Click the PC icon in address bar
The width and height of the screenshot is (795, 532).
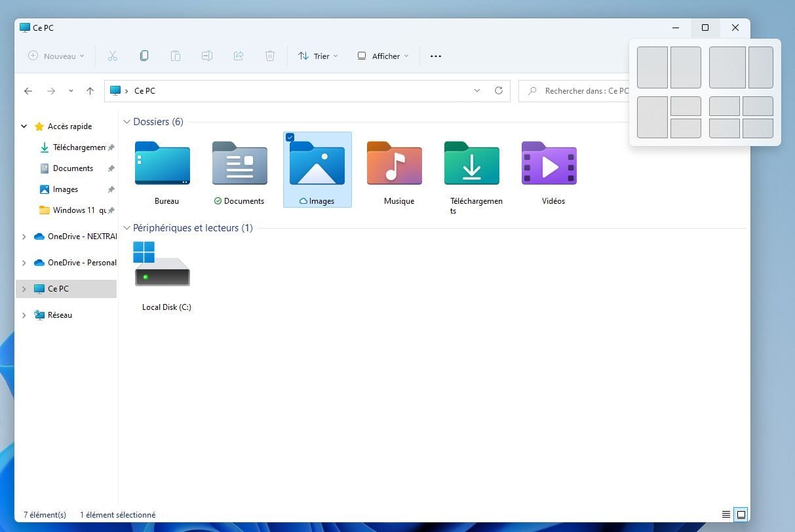[x=115, y=91]
